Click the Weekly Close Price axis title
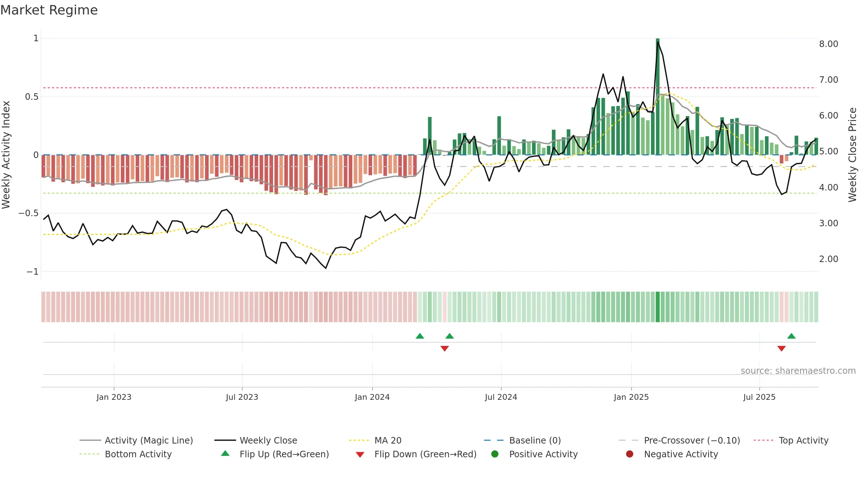 [x=852, y=155]
